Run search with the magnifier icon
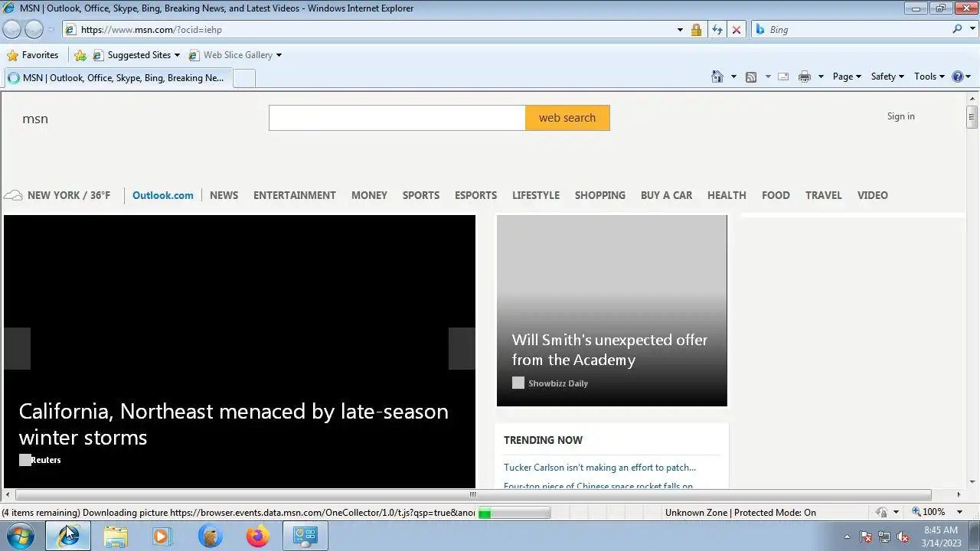The width and height of the screenshot is (980, 551). (x=957, y=29)
